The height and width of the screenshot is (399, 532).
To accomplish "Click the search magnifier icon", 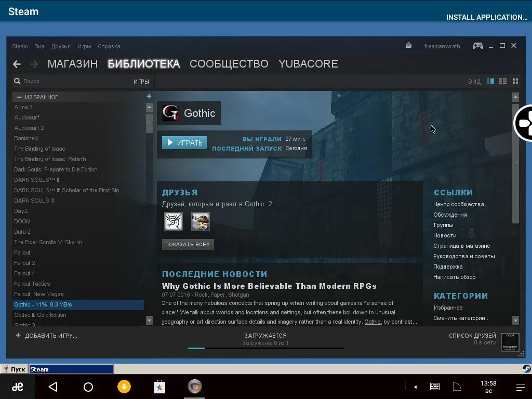I will click(x=17, y=81).
